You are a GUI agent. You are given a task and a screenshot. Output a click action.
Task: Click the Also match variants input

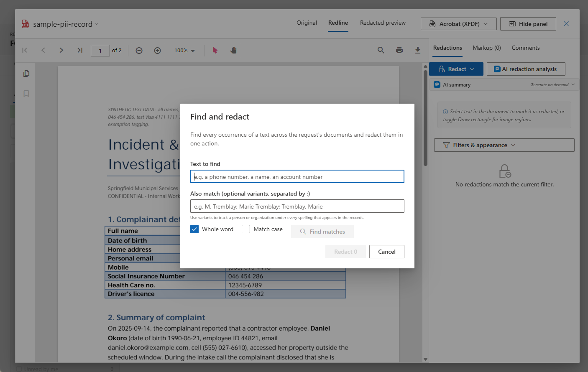click(x=297, y=206)
